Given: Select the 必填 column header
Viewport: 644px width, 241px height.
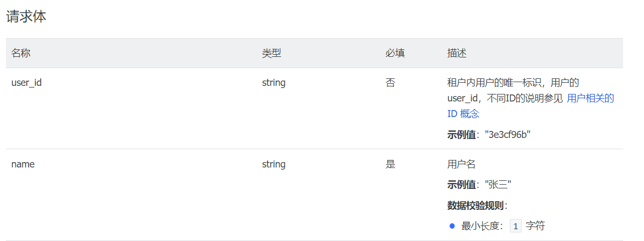Looking at the screenshot, I should click(395, 53).
